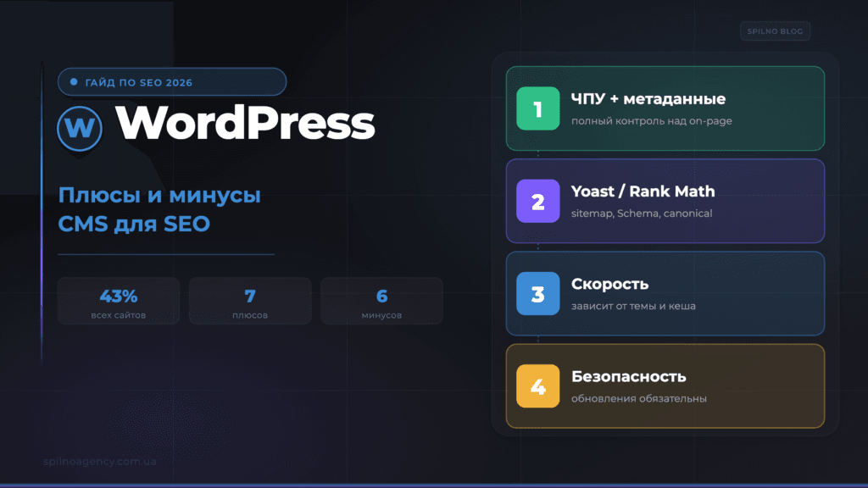
Task: Click the green number 1 badge
Action: coord(537,108)
